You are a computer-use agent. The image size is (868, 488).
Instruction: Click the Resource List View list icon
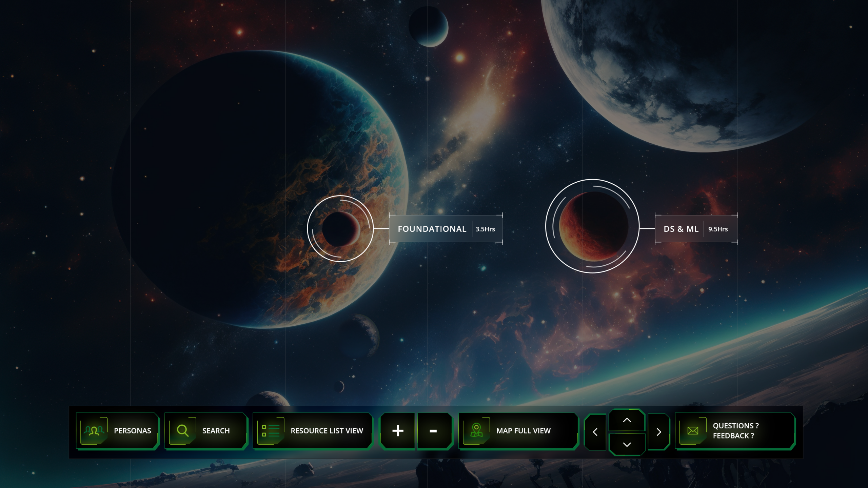point(271,431)
